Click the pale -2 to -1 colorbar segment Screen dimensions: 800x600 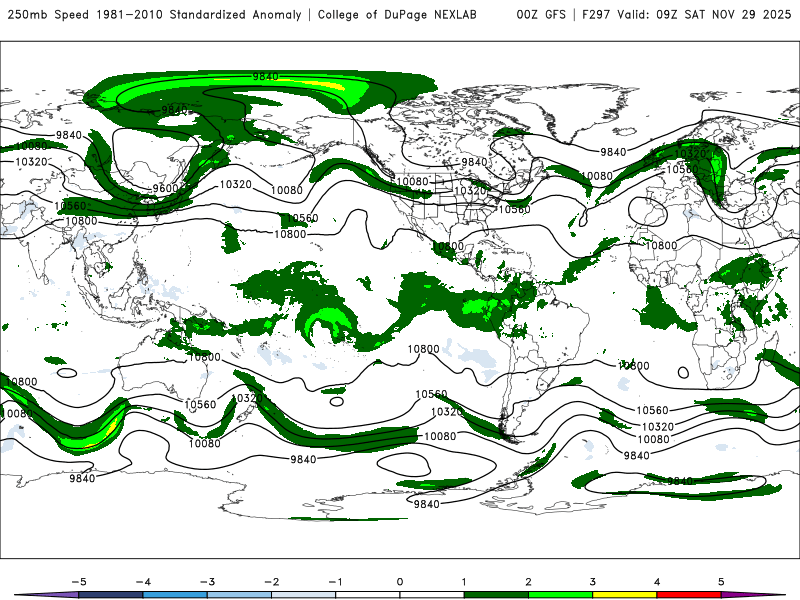click(304, 595)
